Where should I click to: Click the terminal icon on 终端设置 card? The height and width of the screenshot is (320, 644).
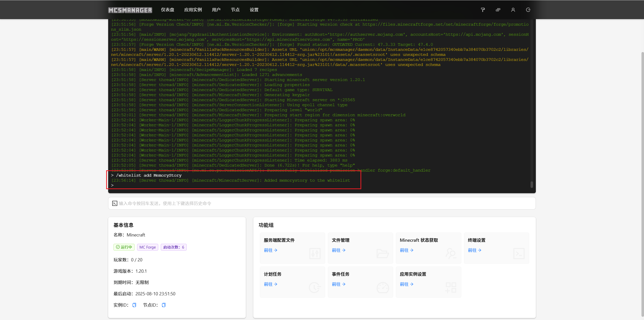click(519, 254)
